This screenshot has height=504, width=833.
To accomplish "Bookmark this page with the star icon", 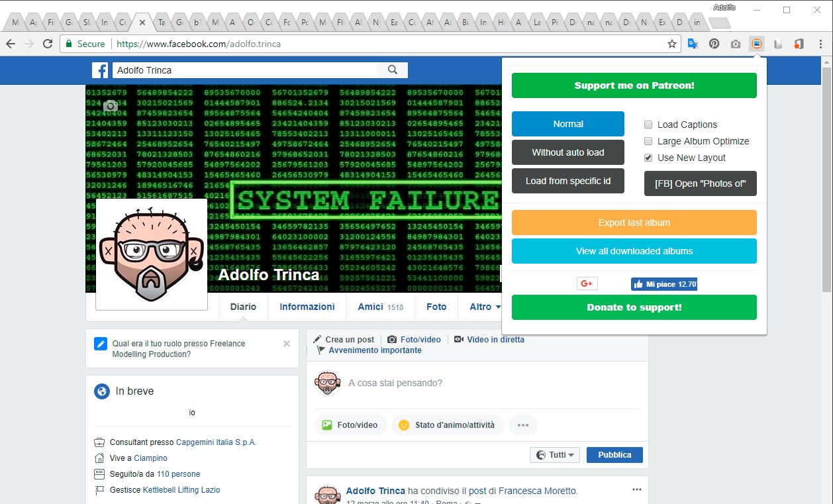I will (672, 44).
